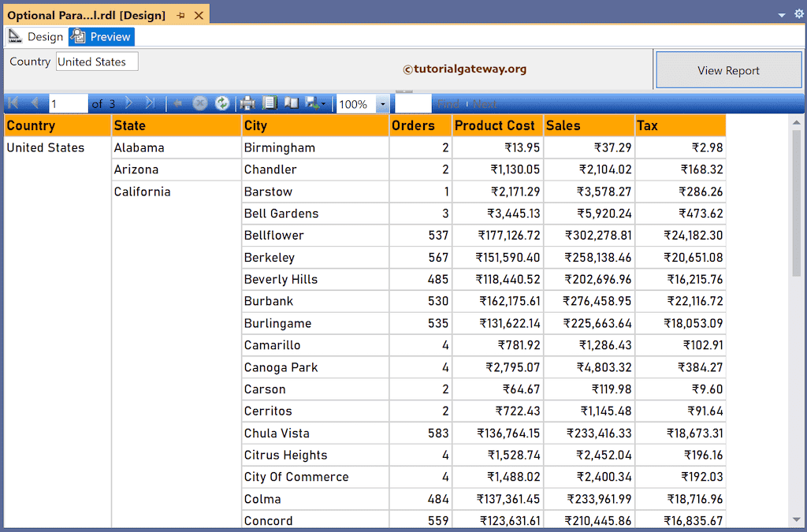
Task: Click the Refresh report icon
Action: [222, 103]
